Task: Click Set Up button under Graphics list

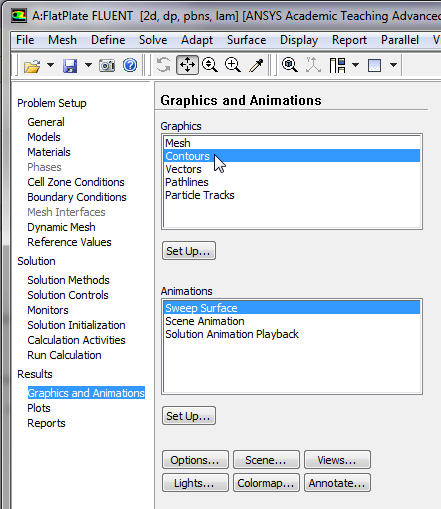Action: (x=189, y=251)
